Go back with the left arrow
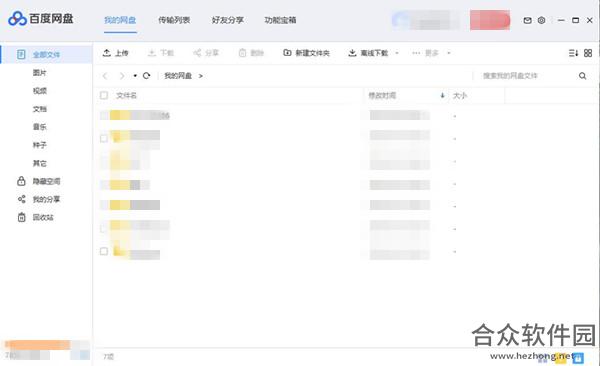Image resolution: width=600 pixels, height=366 pixels. tap(105, 76)
